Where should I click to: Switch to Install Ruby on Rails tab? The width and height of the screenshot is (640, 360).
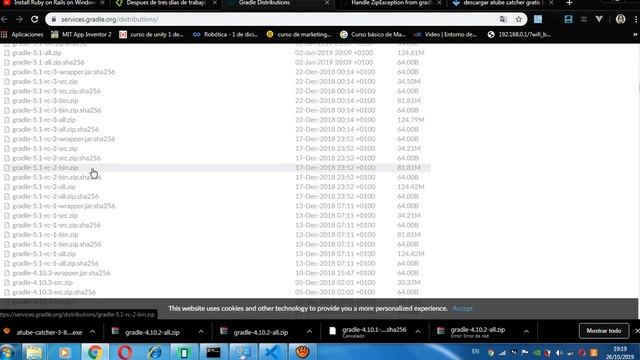(54, 3)
